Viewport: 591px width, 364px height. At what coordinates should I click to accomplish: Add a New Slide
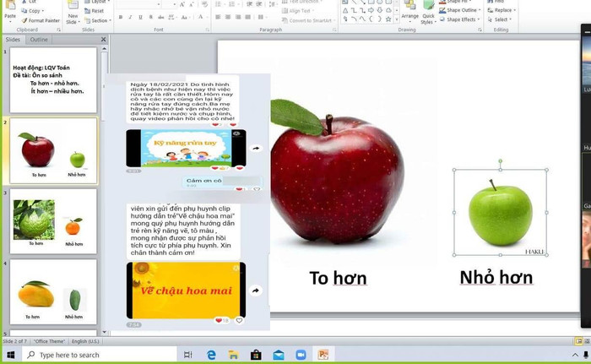73,13
